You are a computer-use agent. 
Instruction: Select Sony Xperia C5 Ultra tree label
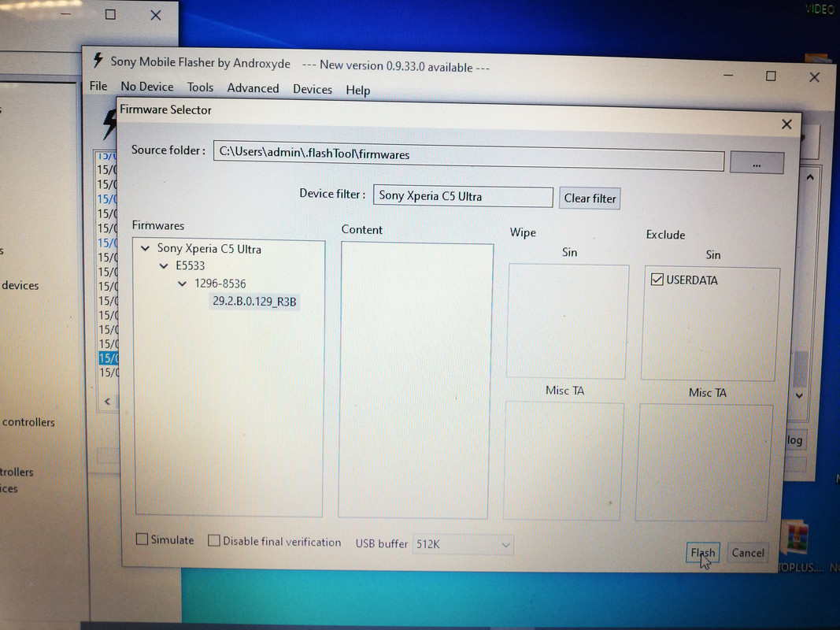[x=209, y=249]
